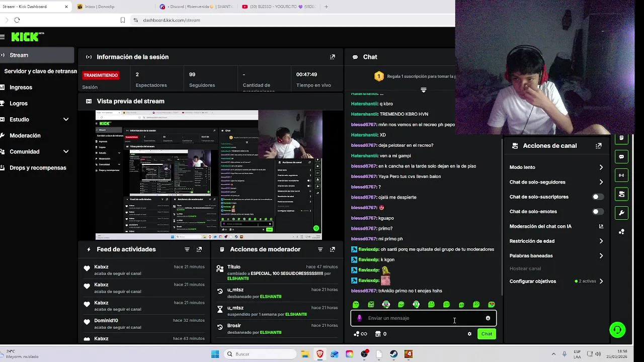The image size is (644, 362).
Task: Send message with the green Chat button
Action: click(x=487, y=334)
